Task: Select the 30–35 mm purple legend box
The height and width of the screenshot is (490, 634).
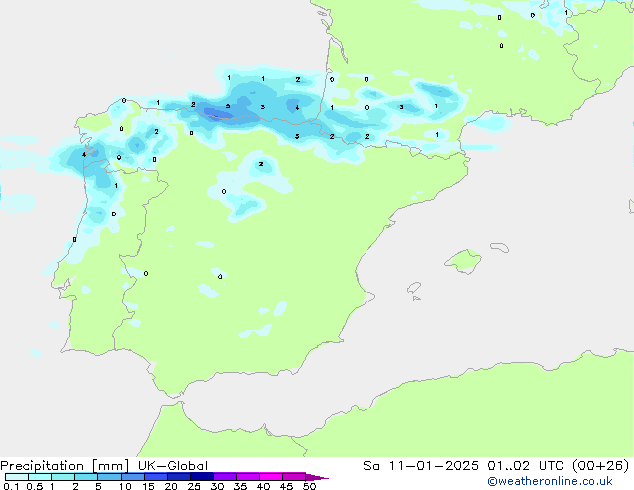Action: tap(225, 477)
